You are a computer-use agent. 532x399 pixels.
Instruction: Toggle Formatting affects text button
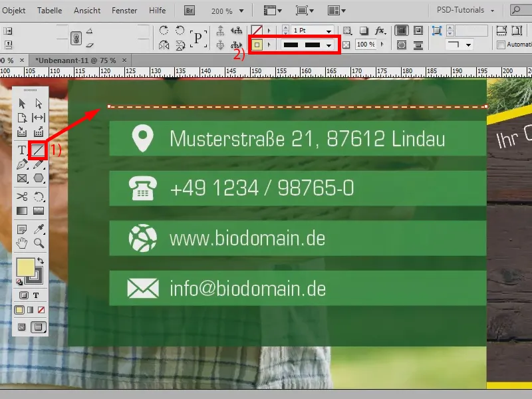click(x=36, y=295)
